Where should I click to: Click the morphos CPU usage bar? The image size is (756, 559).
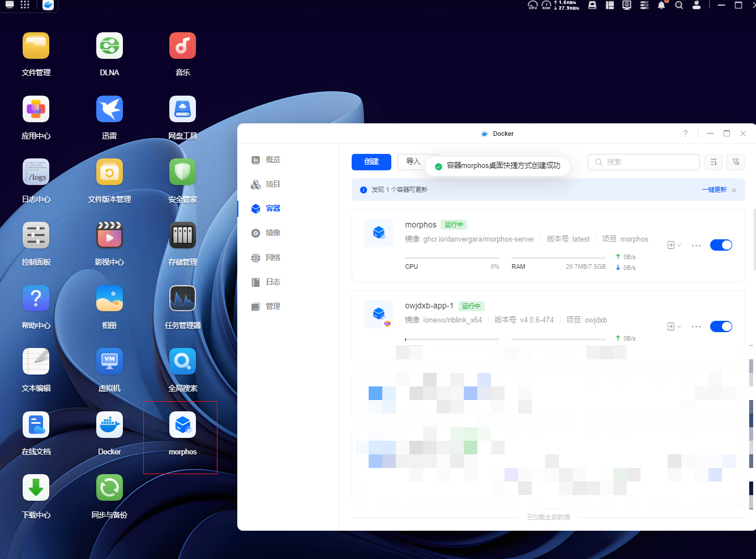click(452, 258)
